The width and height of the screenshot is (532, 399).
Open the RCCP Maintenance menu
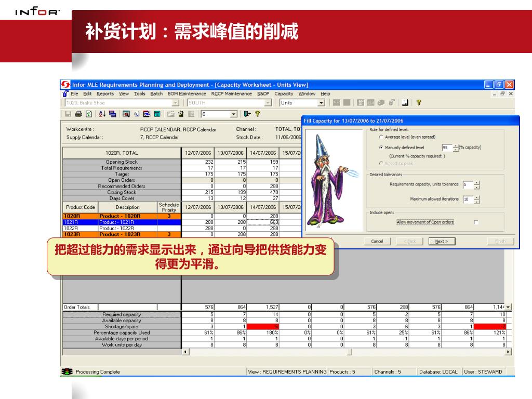point(231,94)
